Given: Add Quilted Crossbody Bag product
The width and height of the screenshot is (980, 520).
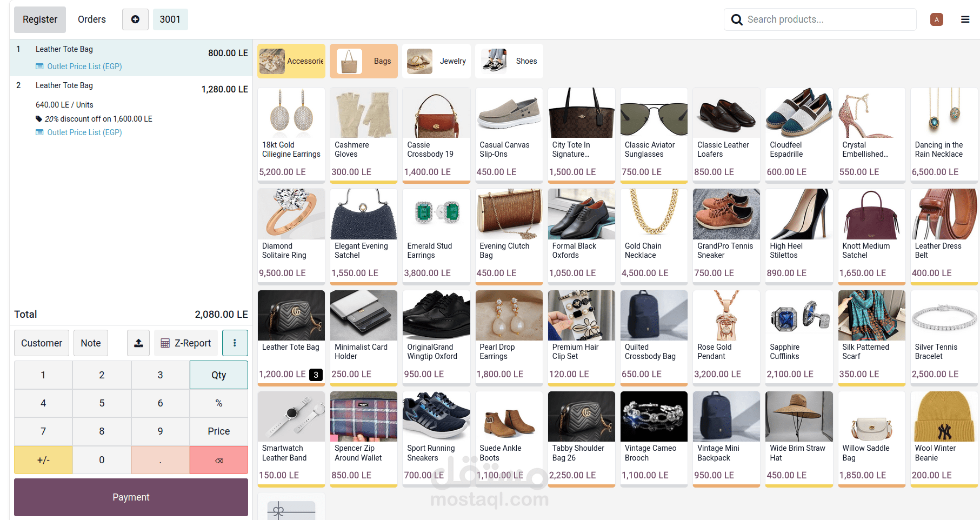Looking at the screenshot, I should pos(654,338).
